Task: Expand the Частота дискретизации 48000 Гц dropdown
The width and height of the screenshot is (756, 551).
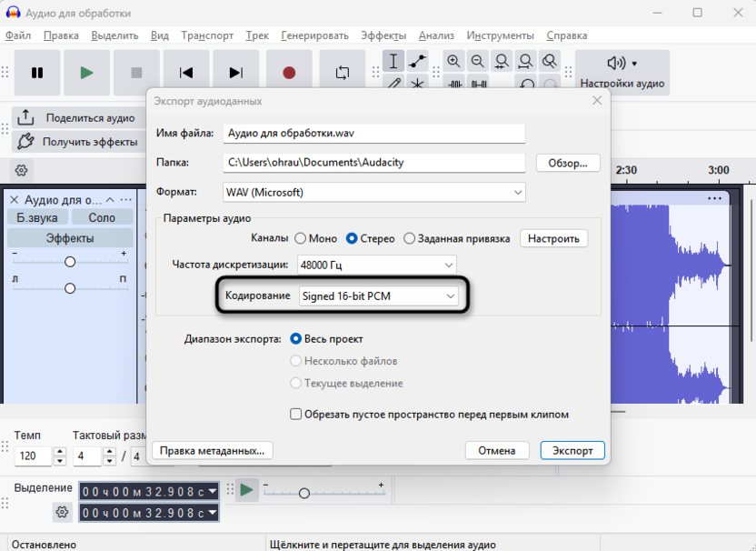Action: 377,265
